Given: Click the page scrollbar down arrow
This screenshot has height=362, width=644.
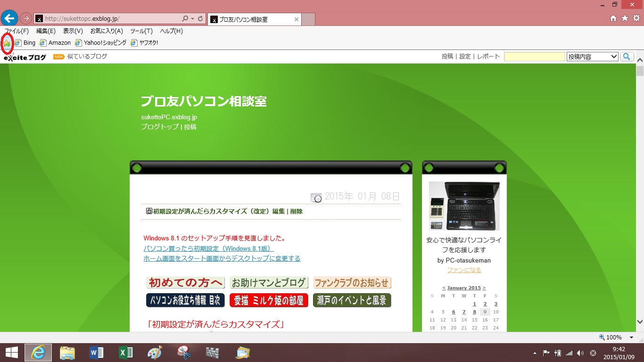Looking at the screenshot, I should click(x=640, y=322).
